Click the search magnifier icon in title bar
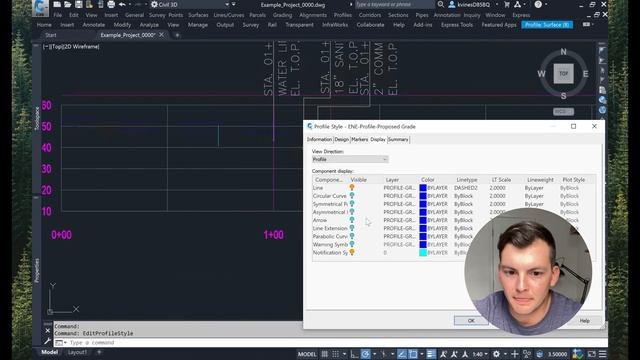 coord(441,4)
